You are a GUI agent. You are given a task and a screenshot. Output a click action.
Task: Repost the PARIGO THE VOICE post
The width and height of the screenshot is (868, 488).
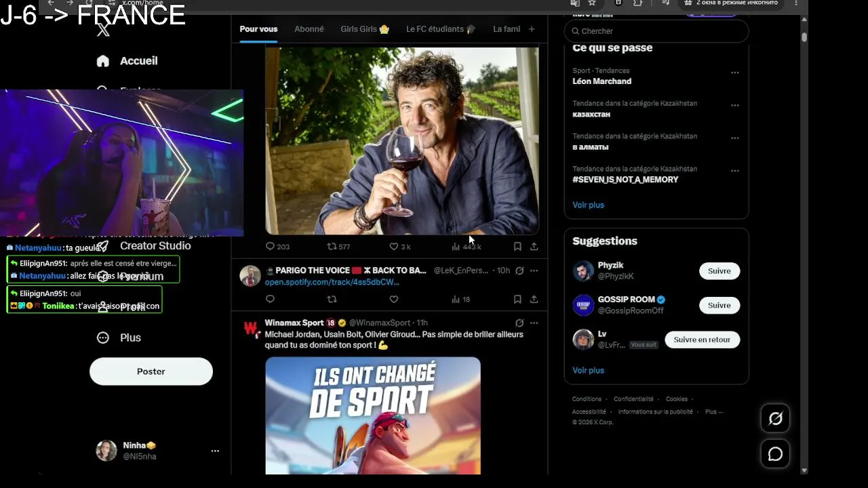[332, 299]
